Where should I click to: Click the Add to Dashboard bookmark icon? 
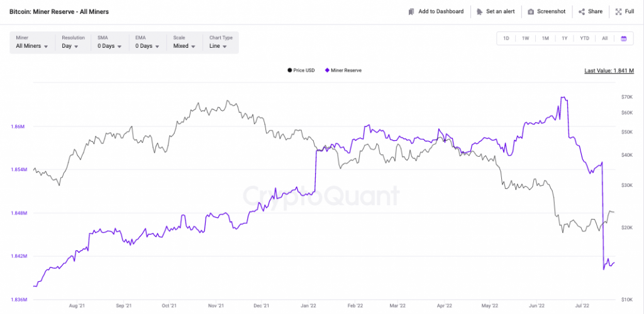[x=411, y=11]
